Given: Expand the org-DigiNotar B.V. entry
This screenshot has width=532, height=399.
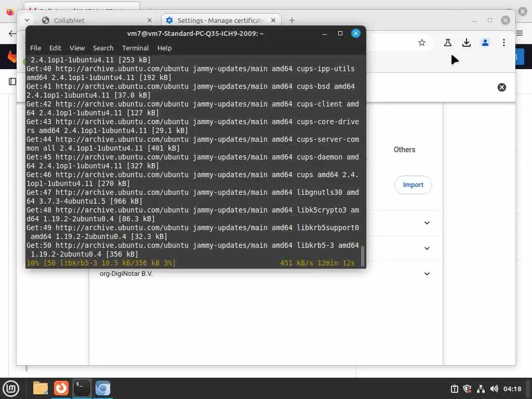Looking at the screenshot, I should tap(427, 274).
